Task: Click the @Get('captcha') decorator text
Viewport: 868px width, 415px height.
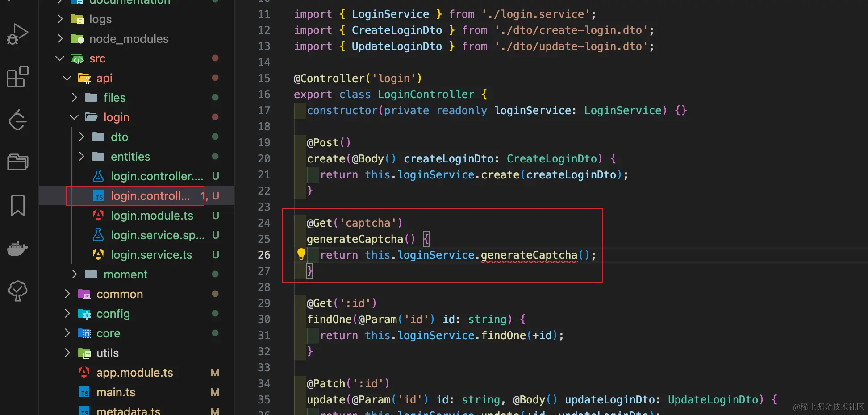Action: 355,223
